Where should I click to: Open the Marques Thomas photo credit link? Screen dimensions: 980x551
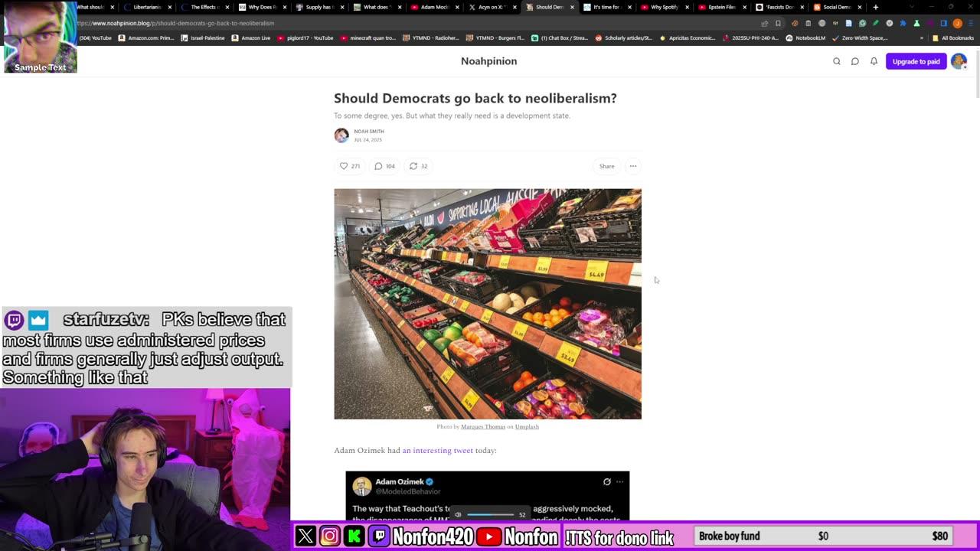483,426
